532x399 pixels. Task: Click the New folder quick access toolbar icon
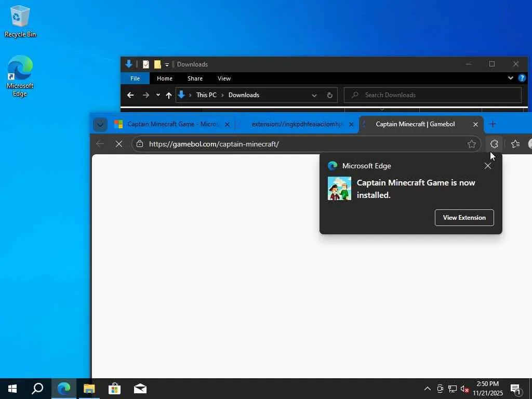(x=157, y=64)
